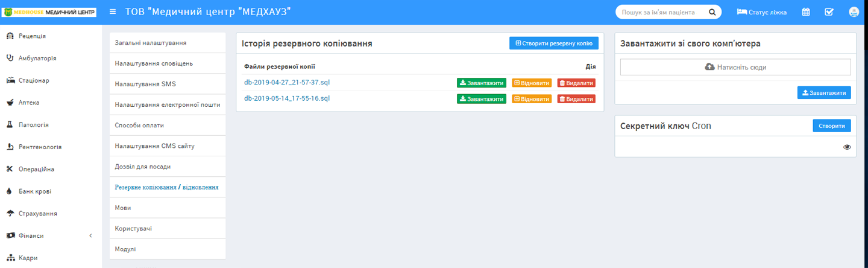This screenshot has height=268, width=868.
Task: Select Способи оплати tab
Action: click(x=168, y=125)
